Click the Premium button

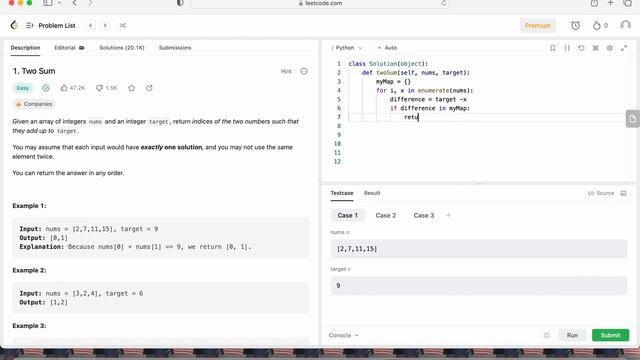pyautogui.click(x=538, y=25)
